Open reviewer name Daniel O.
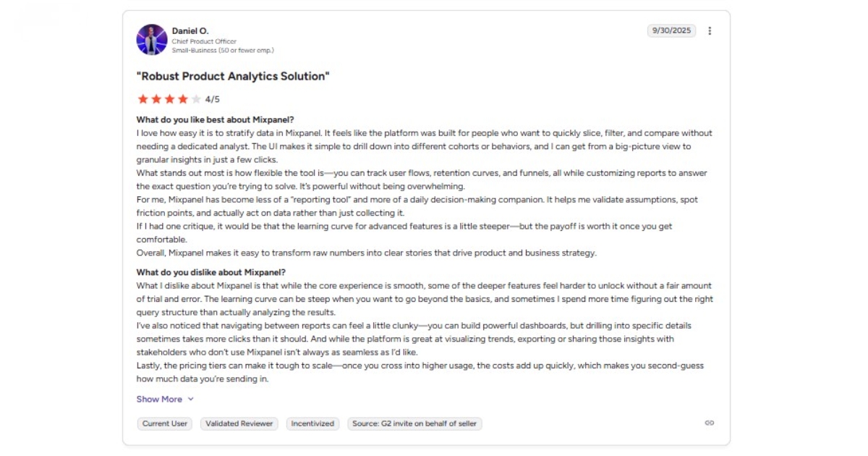Viewport: 868px width, 456px height. (x=190, y=31)
